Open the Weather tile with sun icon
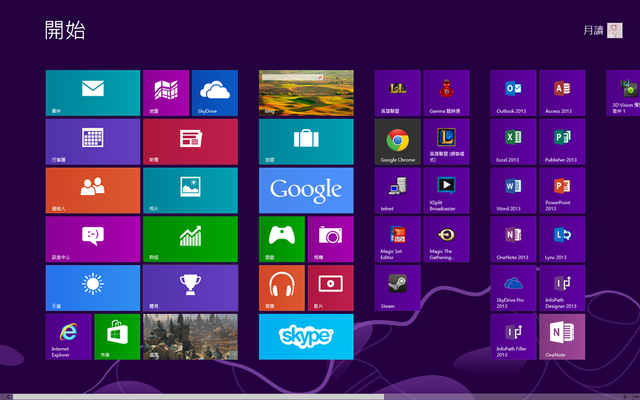640x400 pixels. (93, 288)
